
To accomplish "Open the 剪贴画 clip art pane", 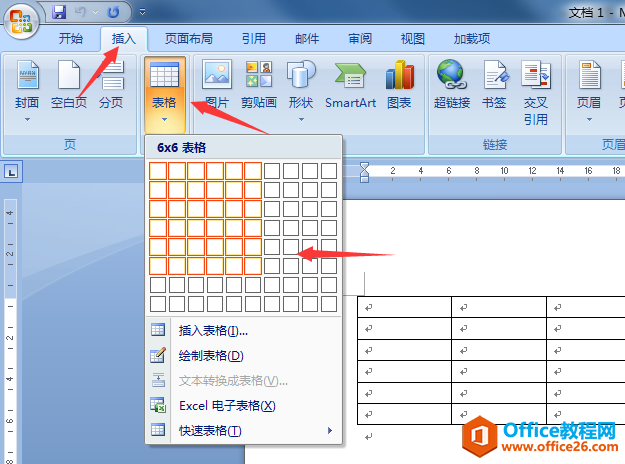I will (259, 84).
